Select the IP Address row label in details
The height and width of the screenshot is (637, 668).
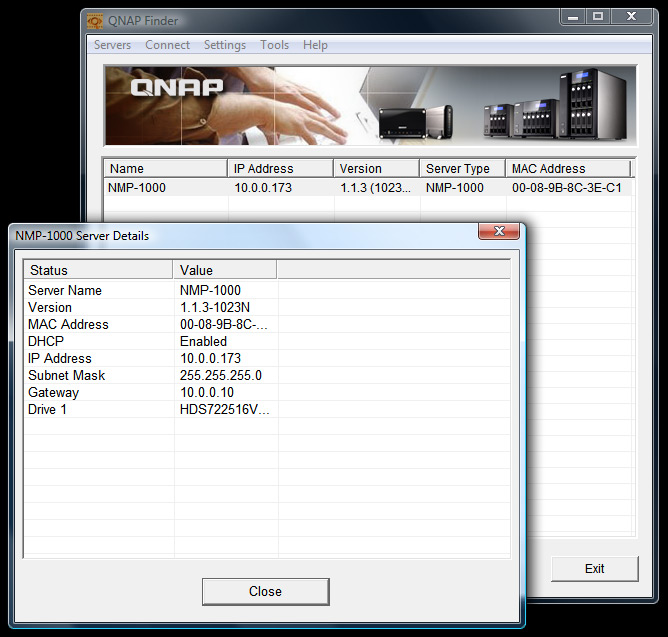(60, 358)
